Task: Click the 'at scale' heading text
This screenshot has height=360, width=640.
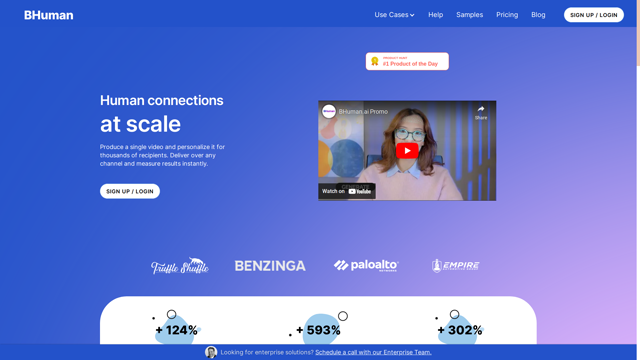Action: pyautogui.click(x=140, y=124)
